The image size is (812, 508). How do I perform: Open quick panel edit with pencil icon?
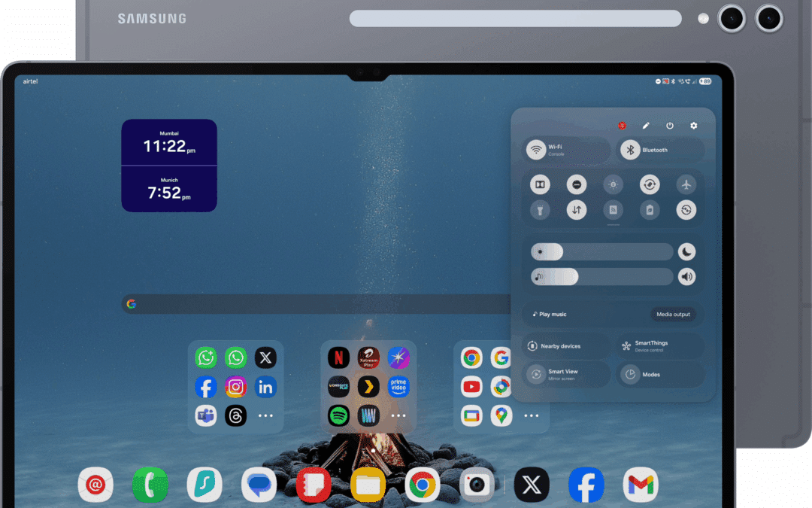click(x=646, y=126)
